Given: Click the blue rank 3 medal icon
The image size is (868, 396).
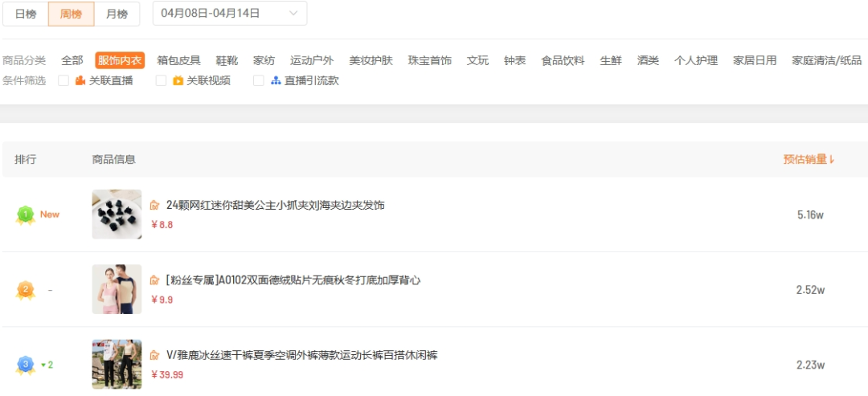Looking at the screenshot, I should tap(25, 365).
